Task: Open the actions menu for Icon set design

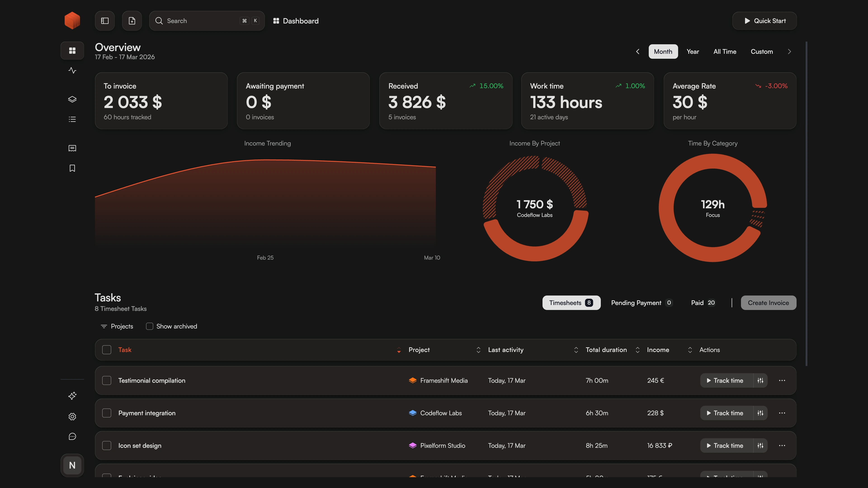Action: 782,445
